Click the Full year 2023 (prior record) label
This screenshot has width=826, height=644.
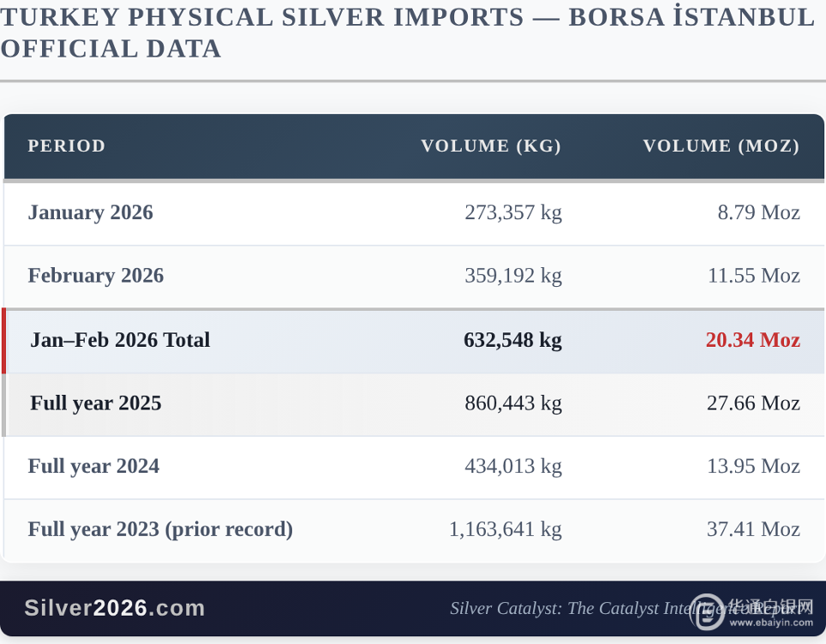(x=160, y=529)
